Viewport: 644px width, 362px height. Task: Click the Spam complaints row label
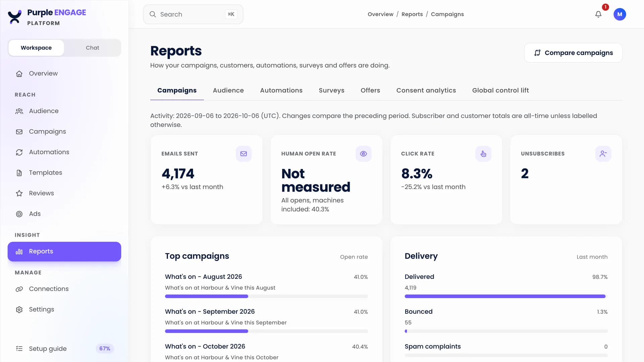[432, 346]
